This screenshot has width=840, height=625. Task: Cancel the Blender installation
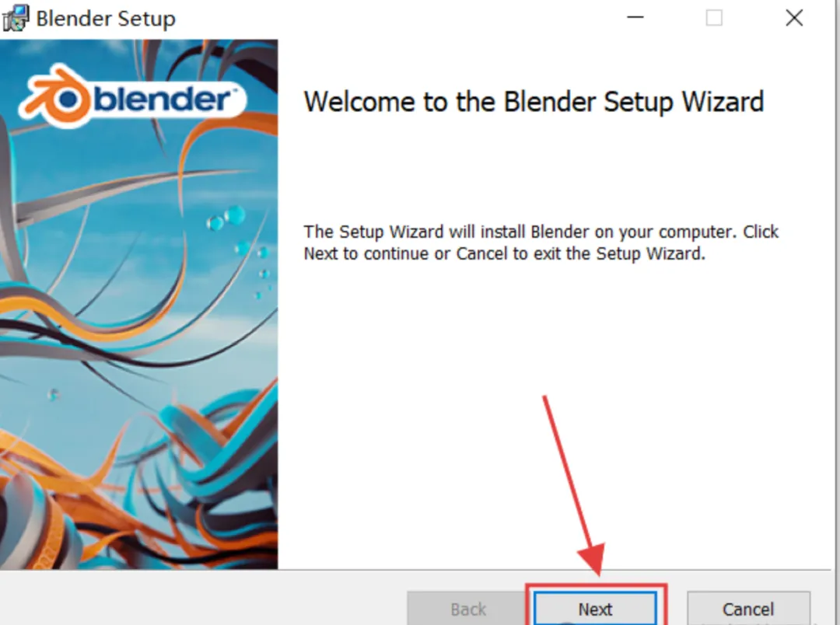(x=748, y=609)
